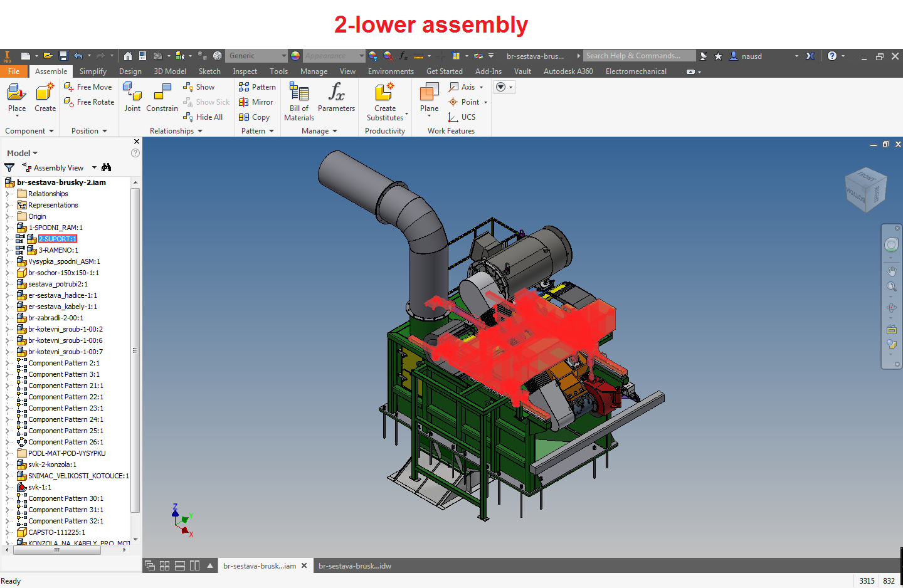Click the Search Help and Commands field
The image size is (903, 588).
pos(638,55)
